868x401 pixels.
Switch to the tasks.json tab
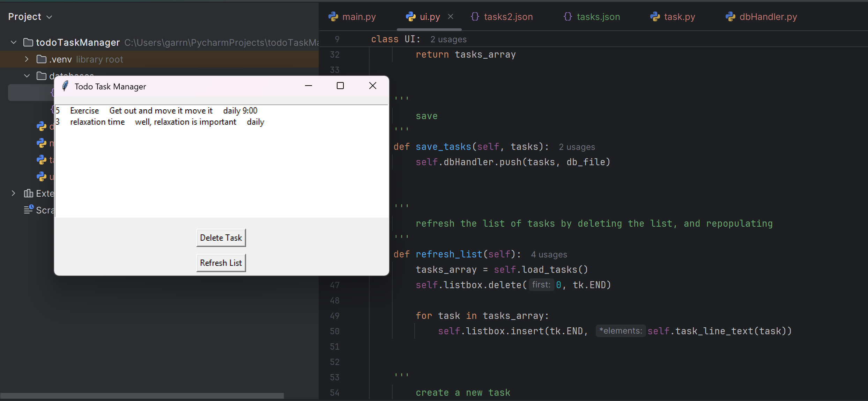click(x=598, y=16)
